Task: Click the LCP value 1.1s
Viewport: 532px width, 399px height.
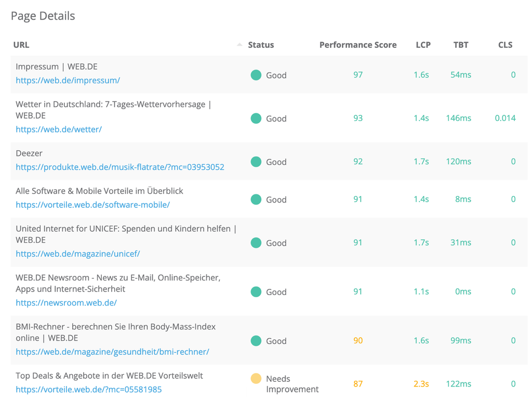Action: click(421, 291)
